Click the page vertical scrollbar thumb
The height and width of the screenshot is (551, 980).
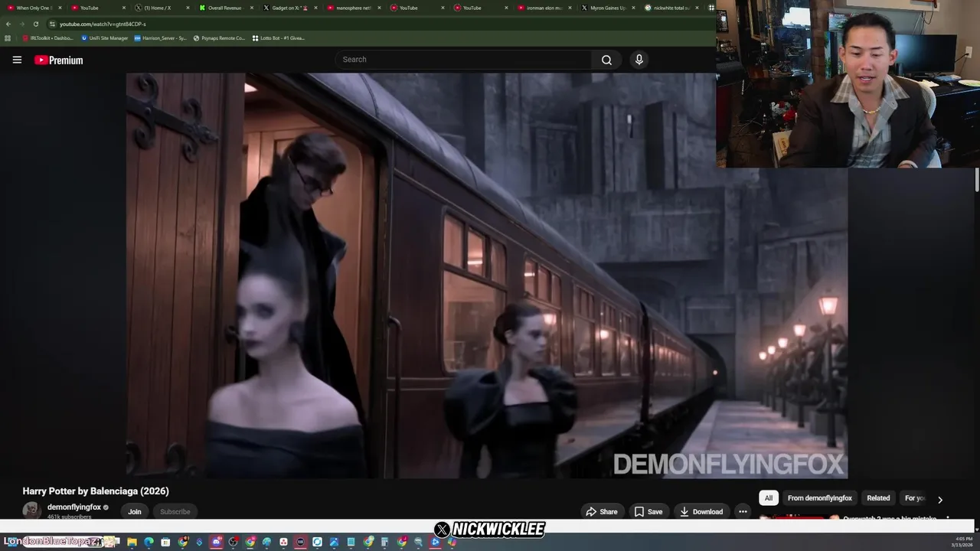point(976,181)
